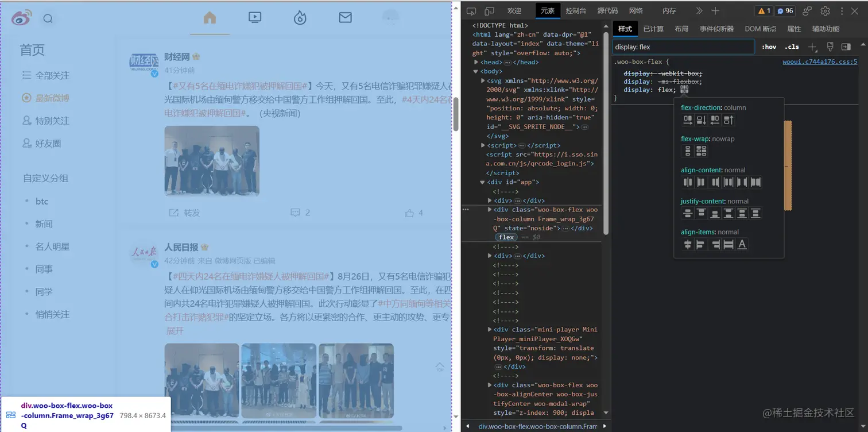Image resolution: width=868 pixels, height=432 pixels.
Task: Expand the collapsed script element node
Action: [483, 145]
